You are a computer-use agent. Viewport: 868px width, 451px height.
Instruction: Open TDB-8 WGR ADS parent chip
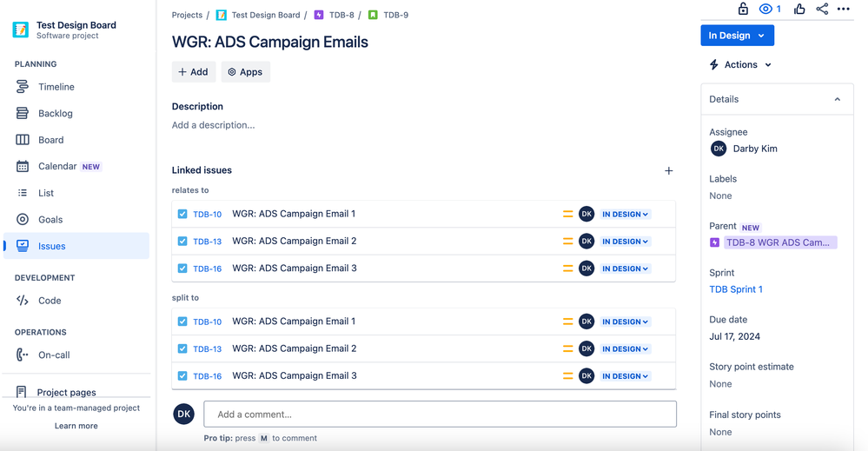[x=780, y=242]
